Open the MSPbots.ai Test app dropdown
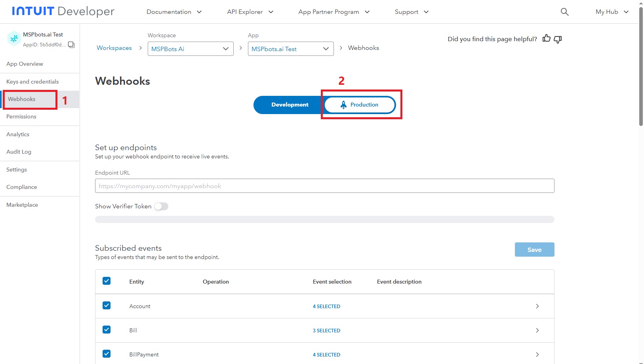 290,49
